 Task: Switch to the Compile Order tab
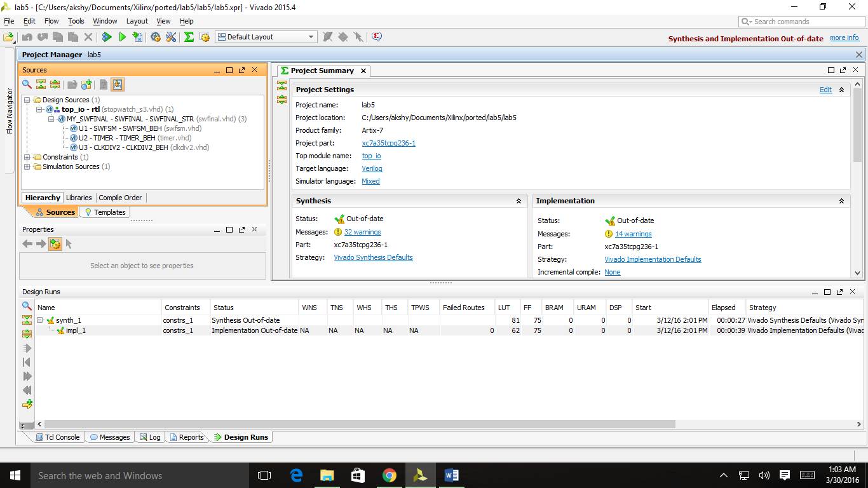[x=120, y=198]
